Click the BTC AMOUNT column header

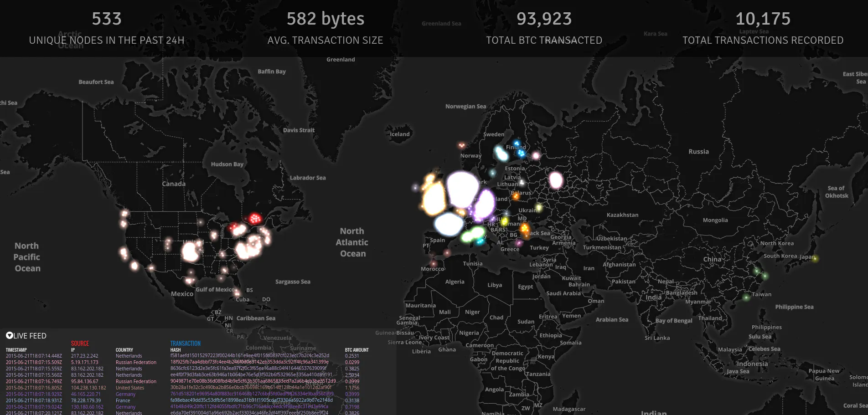point(357,350)
